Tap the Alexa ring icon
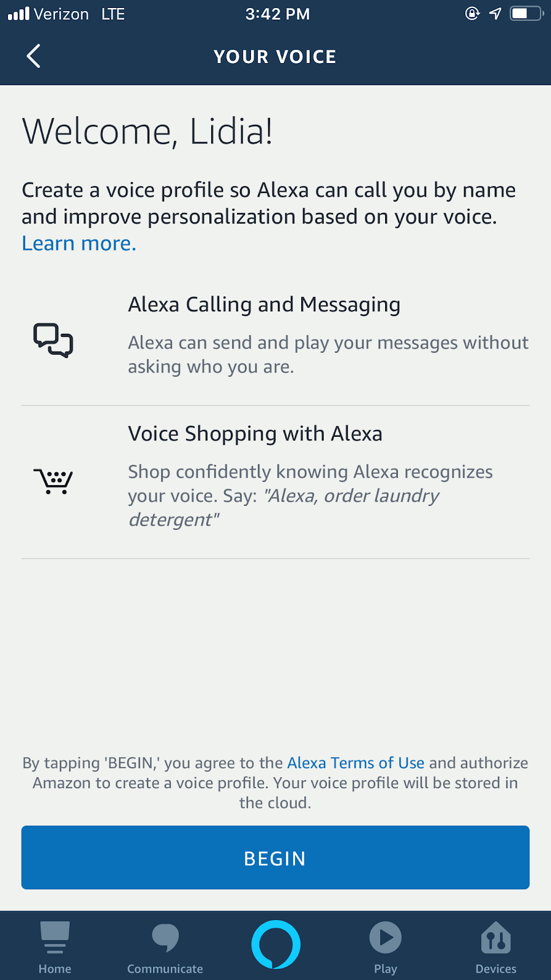This screenshot has height=980, width=551. [x=275, y=944]
